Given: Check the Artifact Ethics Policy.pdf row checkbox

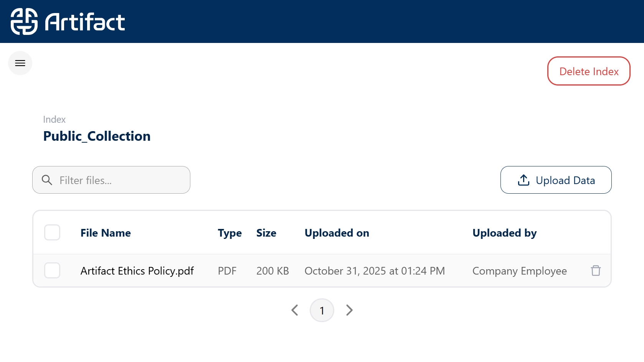Looking at the screenshot, I should pyautogui.click(x=52, y=271).
